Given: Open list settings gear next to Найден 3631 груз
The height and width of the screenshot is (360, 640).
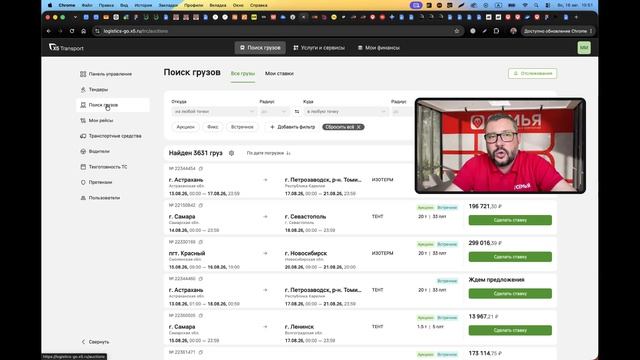Looking at the screenshot, I should coord(231,153).
